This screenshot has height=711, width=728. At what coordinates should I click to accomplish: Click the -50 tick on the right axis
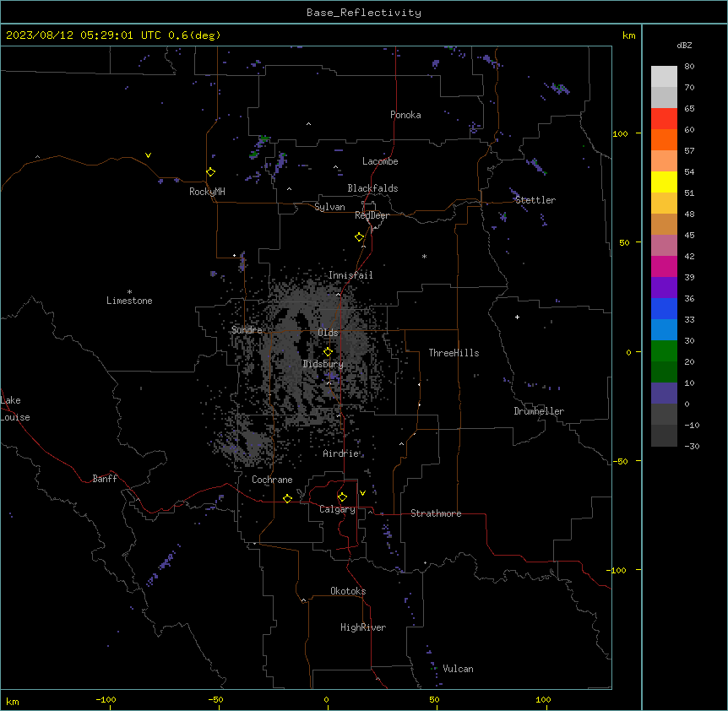pos(620,461)
